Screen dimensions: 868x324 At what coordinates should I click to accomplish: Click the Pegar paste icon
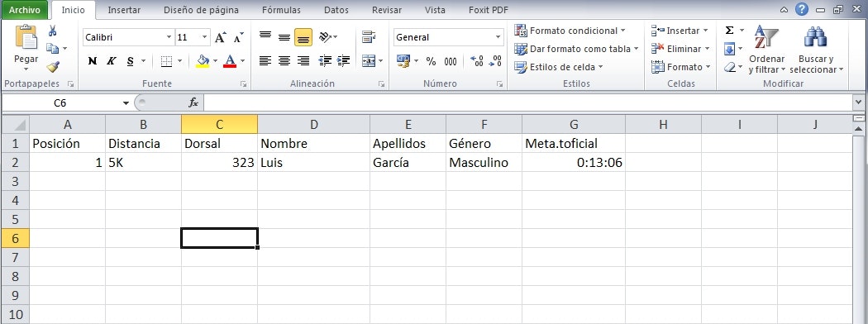(x=26, y=38)
